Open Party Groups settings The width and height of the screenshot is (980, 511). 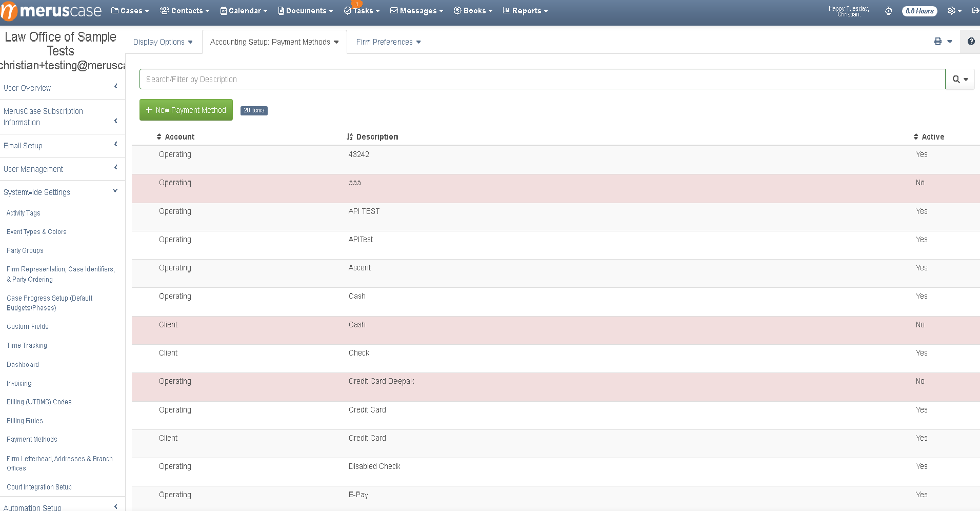25,250
